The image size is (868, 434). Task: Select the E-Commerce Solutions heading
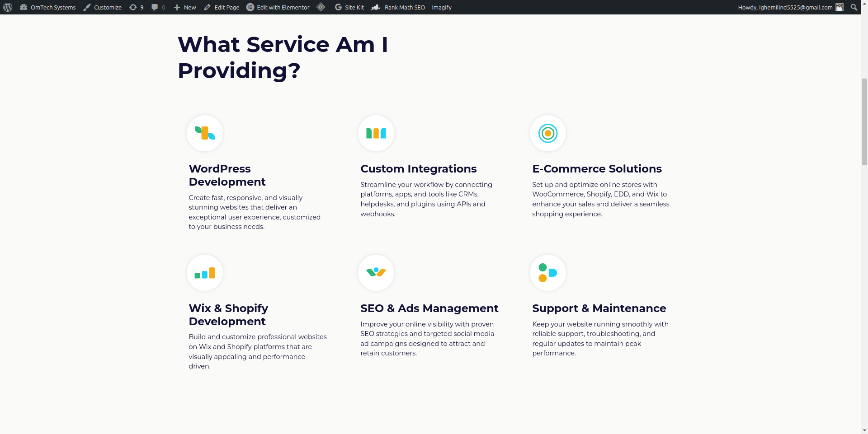click(597, 169)
